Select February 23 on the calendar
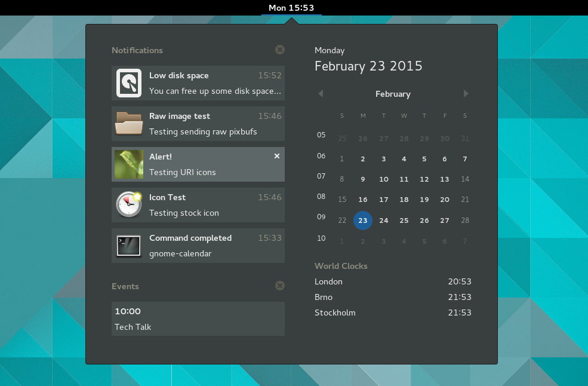588x386 pixels. click(x=363, y=220)
